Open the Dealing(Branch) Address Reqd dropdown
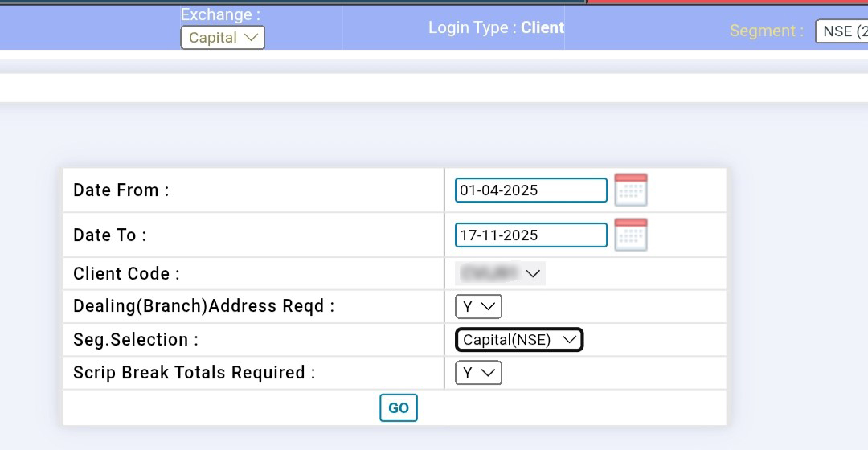Screen dimensions: 868x450 pos(478,307)
